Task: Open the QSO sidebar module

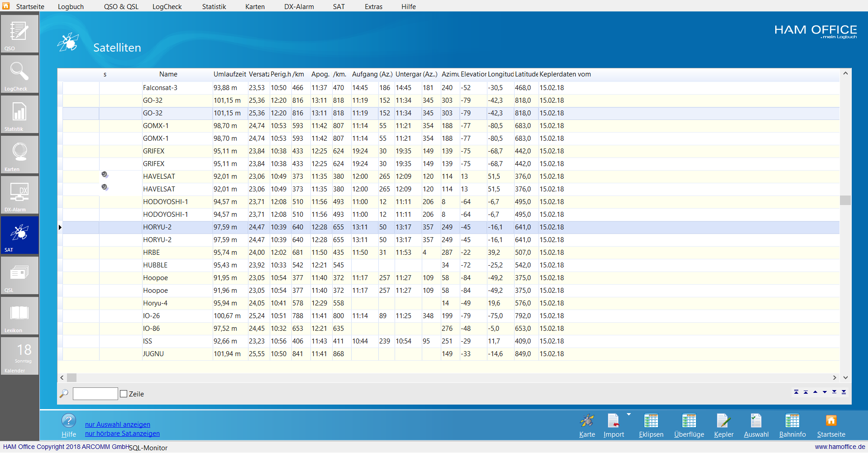Action: pyautogui.click(x=19, y=34)
